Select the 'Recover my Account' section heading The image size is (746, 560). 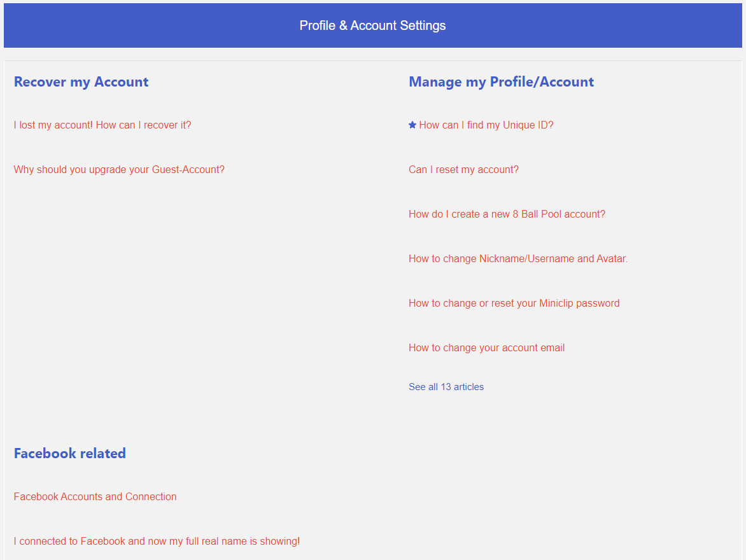[81, 82]
